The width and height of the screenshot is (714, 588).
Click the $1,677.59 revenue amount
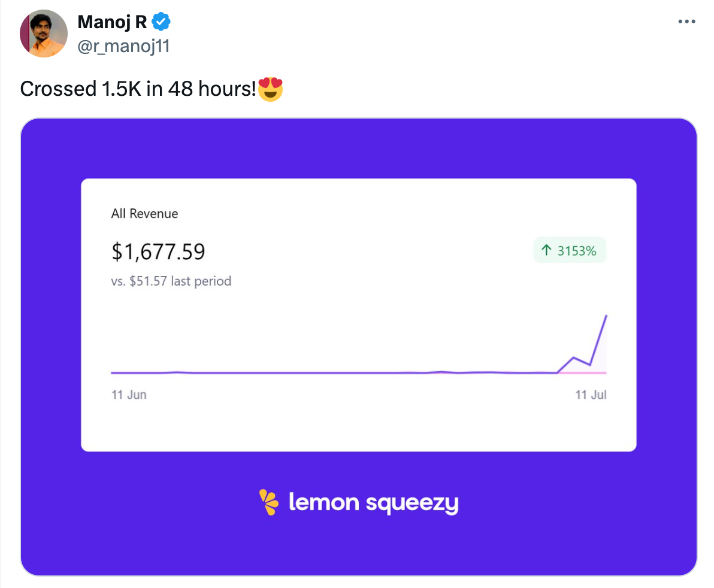coord(158,251)
